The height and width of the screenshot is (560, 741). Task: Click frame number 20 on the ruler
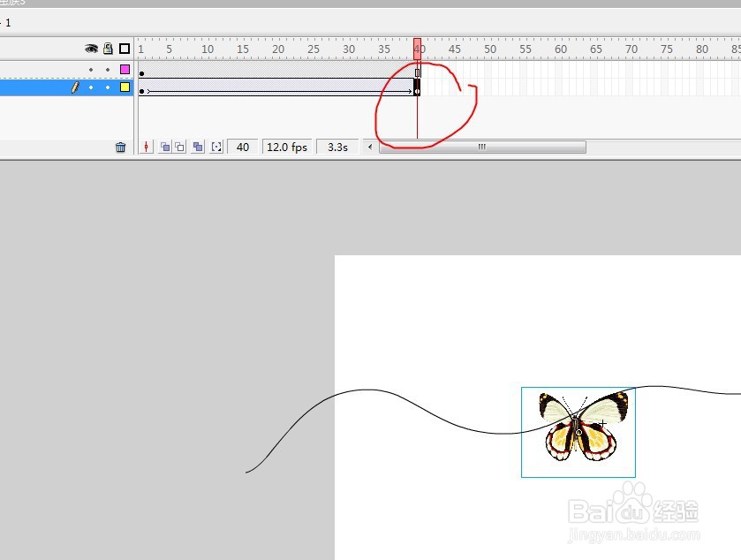click(x=278, y=49)
